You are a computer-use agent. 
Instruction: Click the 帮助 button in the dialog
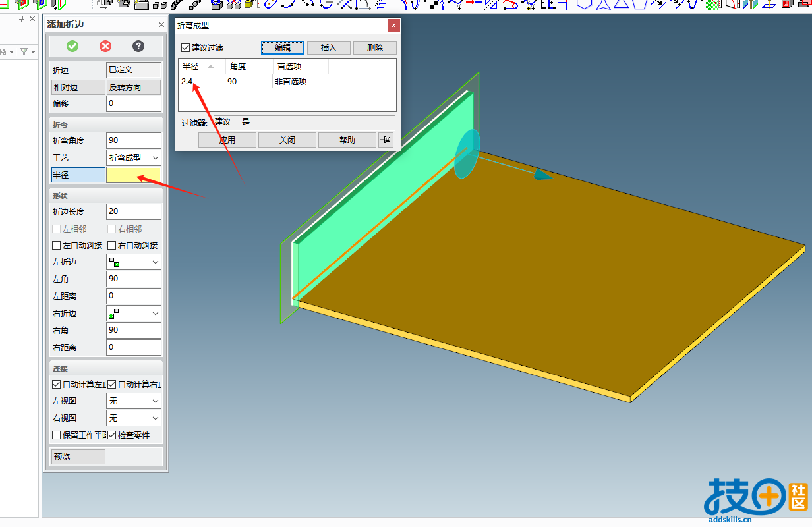tap(347, 140)
